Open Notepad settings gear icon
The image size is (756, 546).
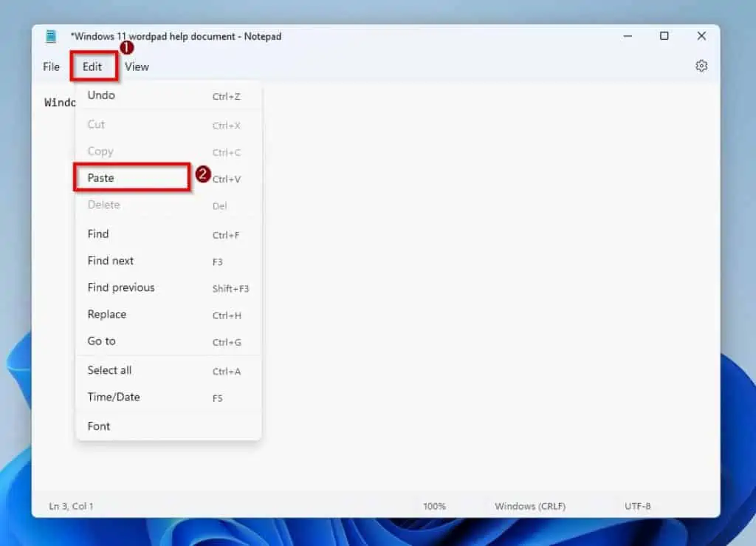point(701,66)
